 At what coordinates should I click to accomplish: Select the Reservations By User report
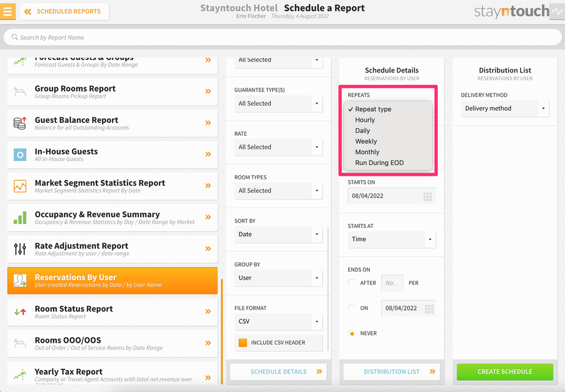tap(112, 281)
